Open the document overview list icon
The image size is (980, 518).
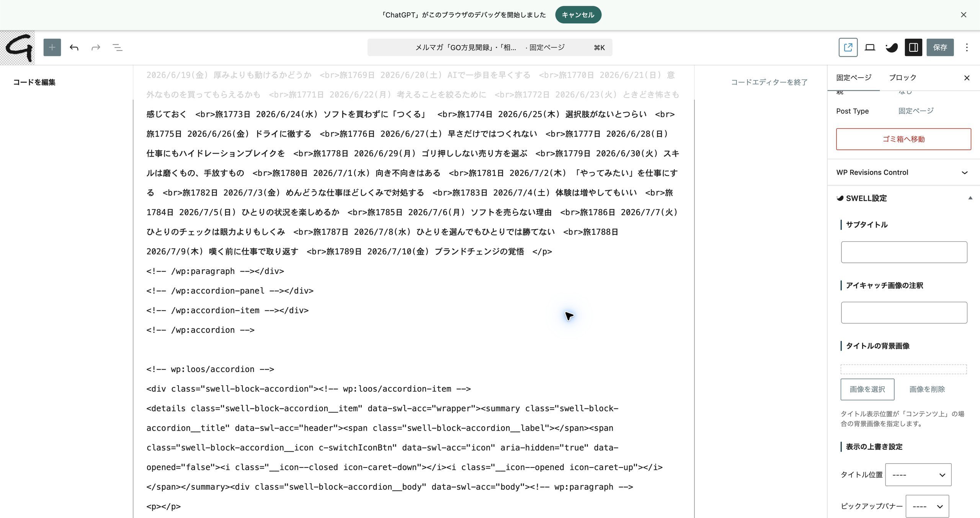click(118, 48)
